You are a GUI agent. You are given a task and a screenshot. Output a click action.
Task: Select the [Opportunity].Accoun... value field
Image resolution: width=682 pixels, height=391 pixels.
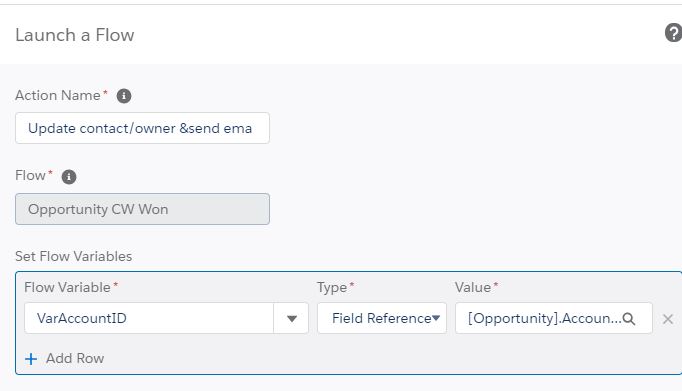pos(554,318)
